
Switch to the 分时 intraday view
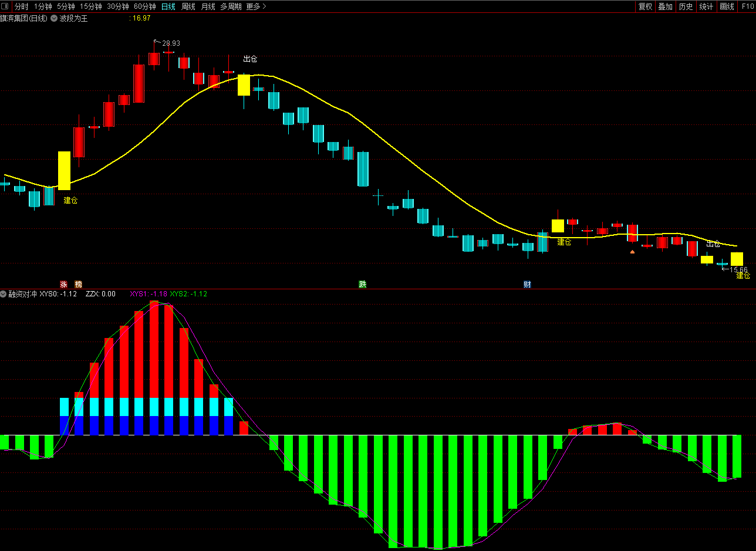tap(21, 6)
